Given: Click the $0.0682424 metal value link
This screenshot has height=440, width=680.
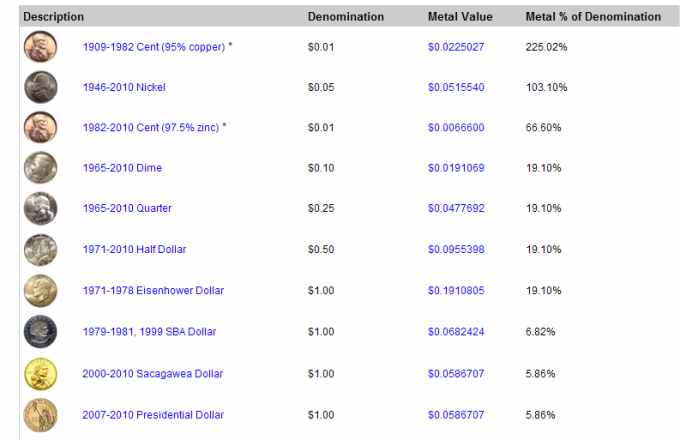Looking at the screenshot, I should tap(456, 332).
